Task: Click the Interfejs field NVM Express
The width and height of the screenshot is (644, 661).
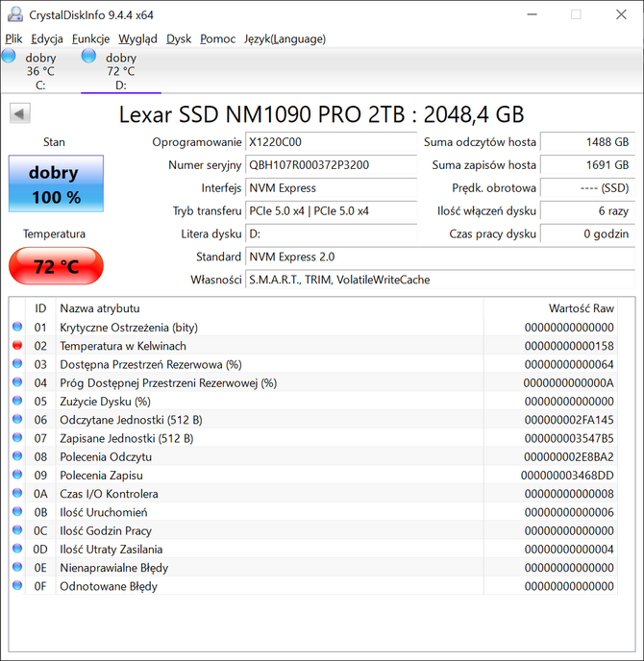Action: [331, 188]
